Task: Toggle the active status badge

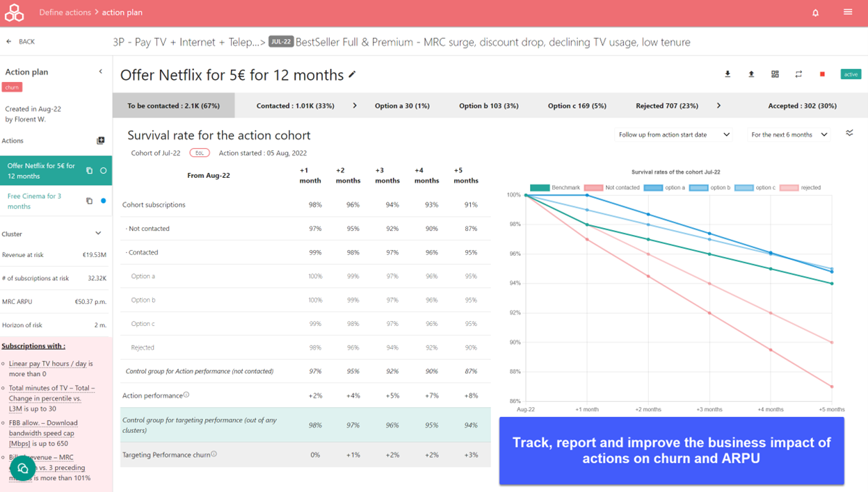Action: click(850, 74)
